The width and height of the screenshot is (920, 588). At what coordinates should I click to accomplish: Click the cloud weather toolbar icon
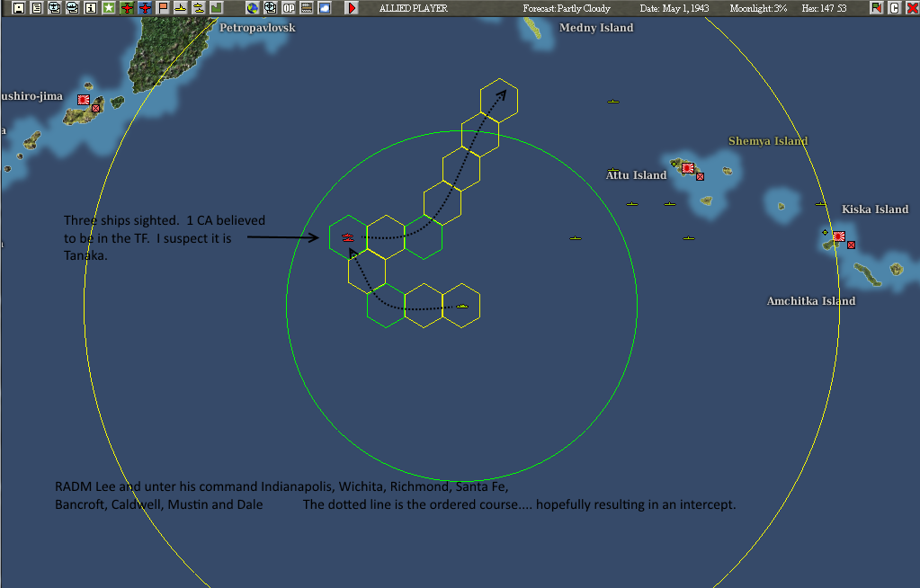pyautogui.click(x=325, y=7)
